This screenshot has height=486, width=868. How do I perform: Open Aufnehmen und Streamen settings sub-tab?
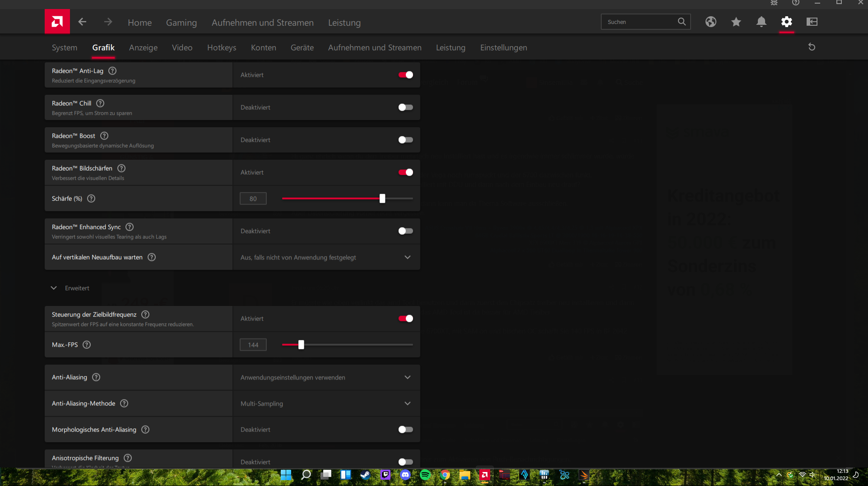[x=375, y=47]
